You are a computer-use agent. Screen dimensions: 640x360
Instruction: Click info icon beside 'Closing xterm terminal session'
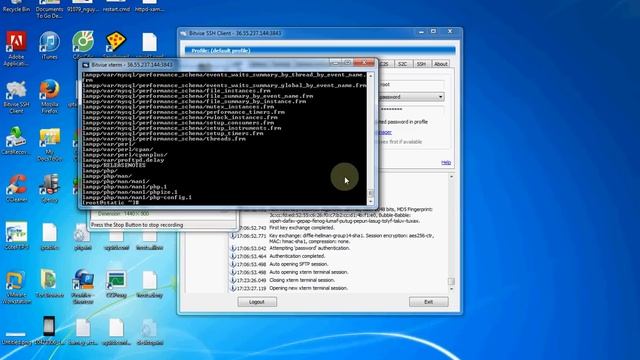tap(233, 280)
